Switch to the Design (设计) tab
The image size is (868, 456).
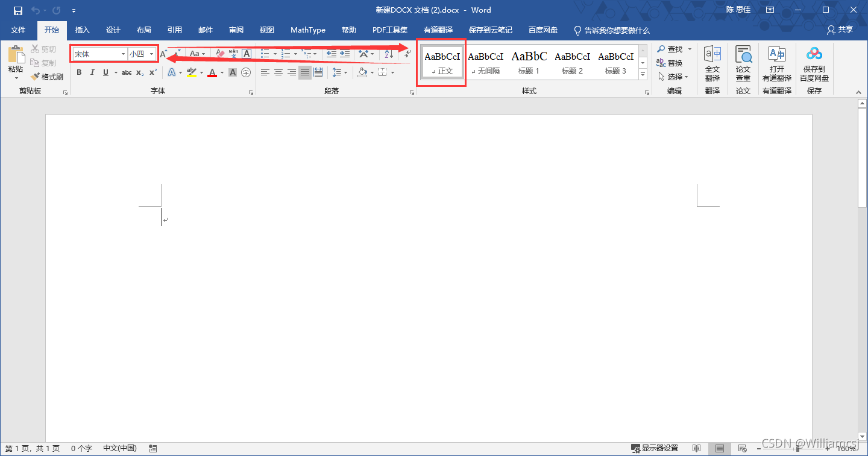click(113, 30)
